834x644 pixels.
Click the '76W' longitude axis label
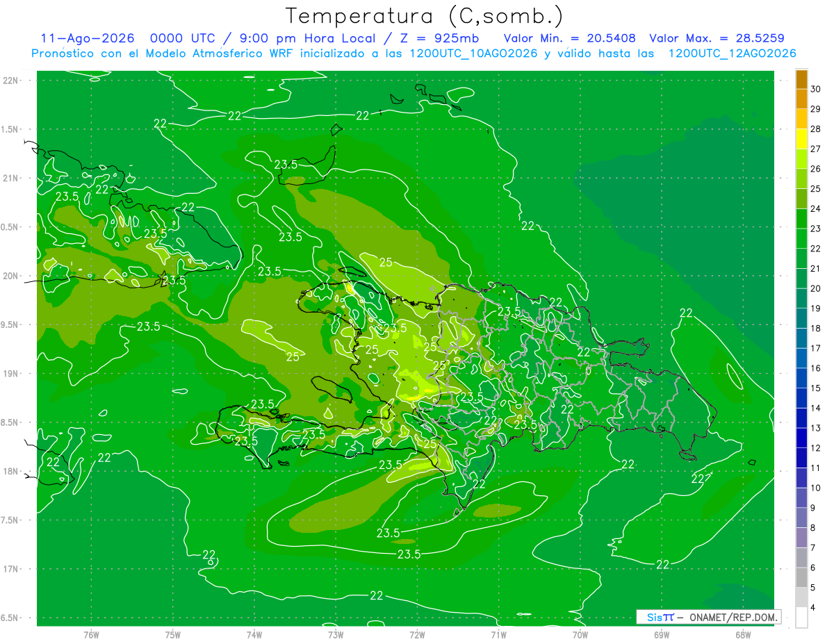click(91, 634)
